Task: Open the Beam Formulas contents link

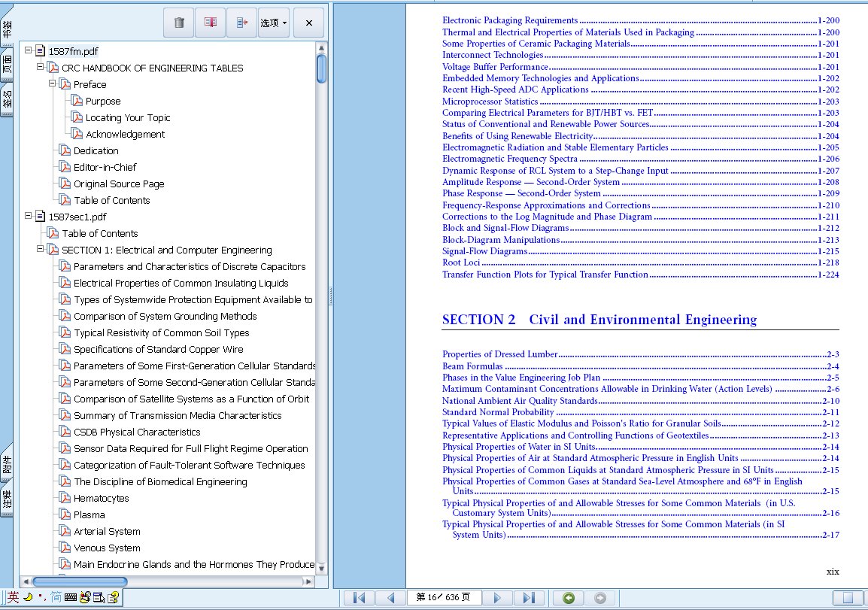Action: [x=472, y=366]
